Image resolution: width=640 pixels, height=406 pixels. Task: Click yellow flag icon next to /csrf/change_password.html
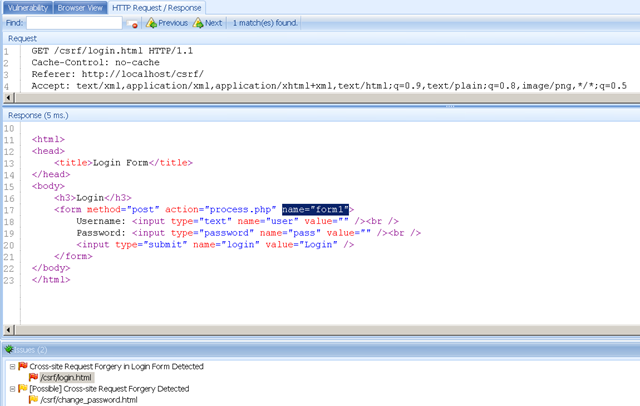point(33,399)
